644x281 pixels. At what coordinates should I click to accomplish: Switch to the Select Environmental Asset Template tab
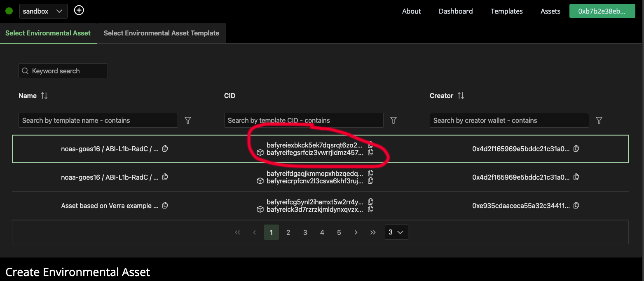click(x=161, y=33)
